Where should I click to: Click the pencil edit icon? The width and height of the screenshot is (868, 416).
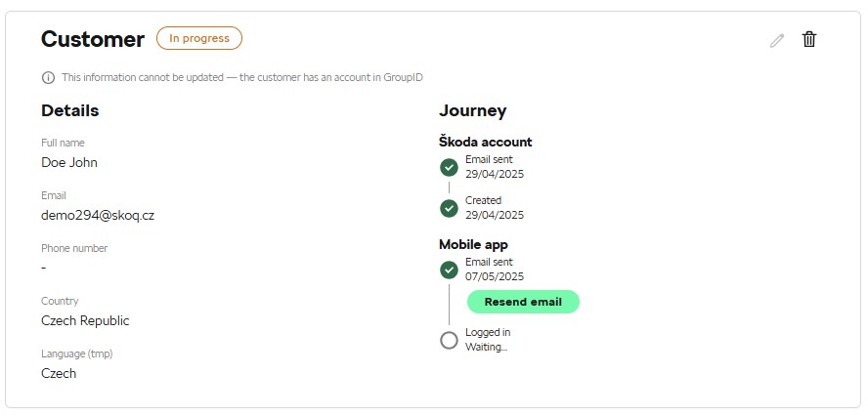pyautogui.click(x=777, y=40)
